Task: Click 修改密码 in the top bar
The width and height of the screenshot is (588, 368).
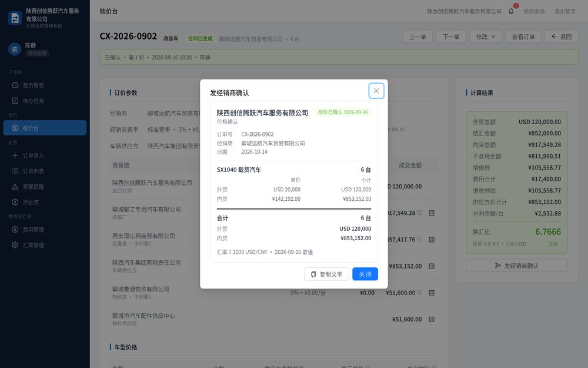Action: pyautogui.click(x=534, y=11)
